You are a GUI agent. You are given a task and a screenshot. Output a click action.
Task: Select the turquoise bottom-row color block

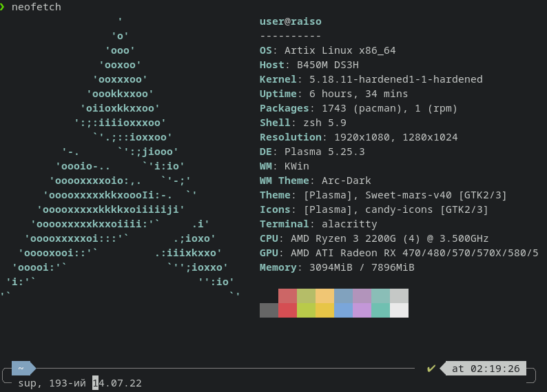(x=380, y=311)
